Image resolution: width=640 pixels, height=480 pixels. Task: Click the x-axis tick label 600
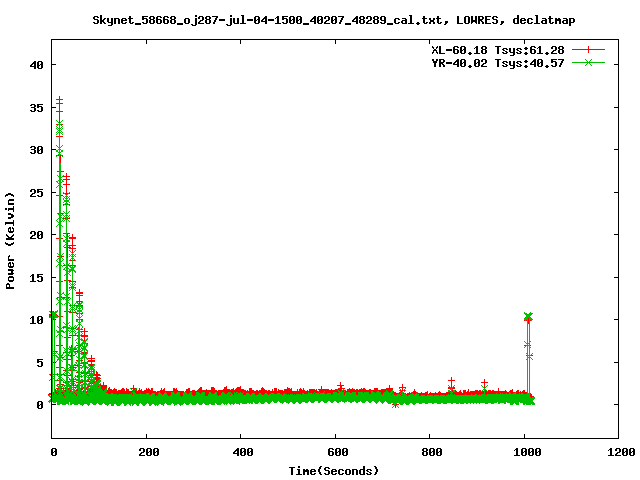(337, 452)
